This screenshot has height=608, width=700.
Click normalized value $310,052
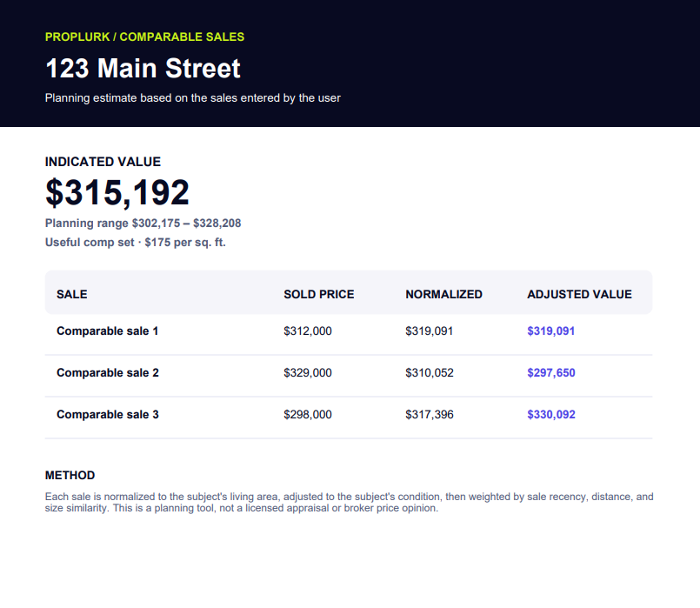click(x=430, y=373)
